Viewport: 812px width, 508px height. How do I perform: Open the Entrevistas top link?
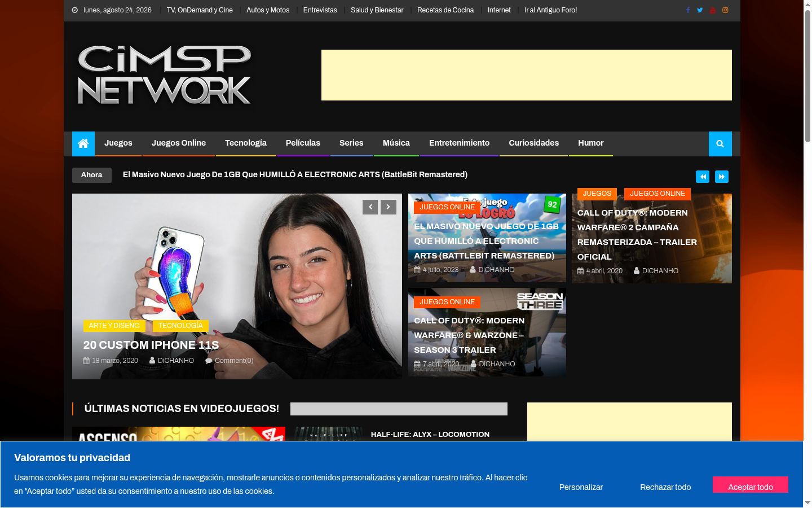pyautogui.click(x=320, y=10)
